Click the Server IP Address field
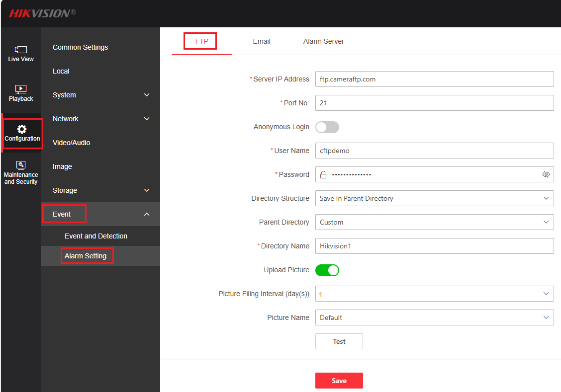 (434, 79)
